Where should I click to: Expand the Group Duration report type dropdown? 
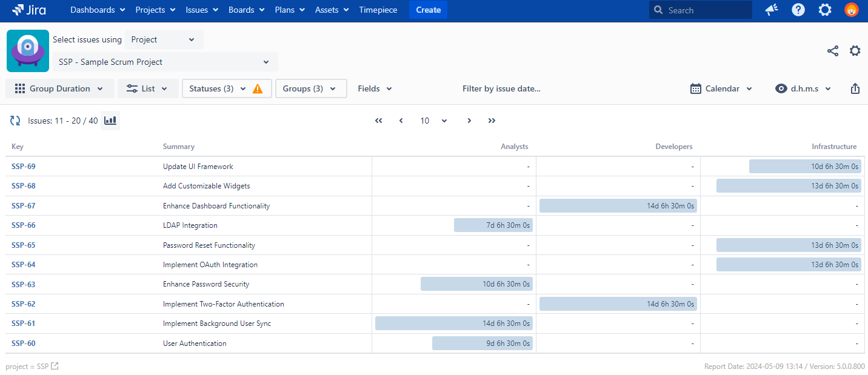[x=59, y=88]
